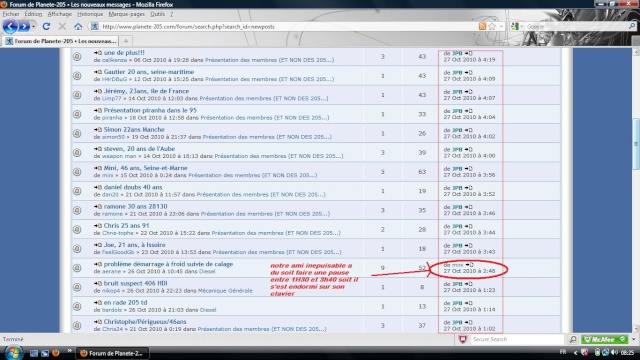The image size is (640, 360).
Task: Open the Édition menu
Action: click(33, 14)
